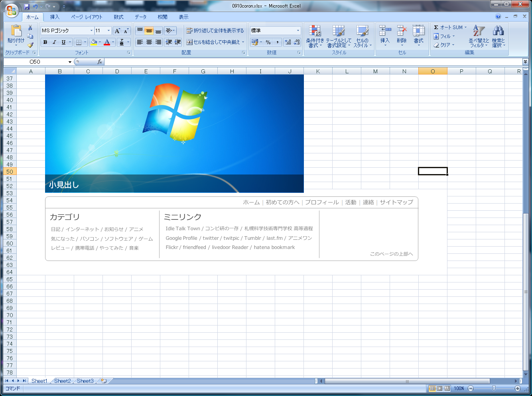Open 条件付き書式 conditional formatting menu
The width and height of the screenshot is (532, 396).
[x=315, y=36]
